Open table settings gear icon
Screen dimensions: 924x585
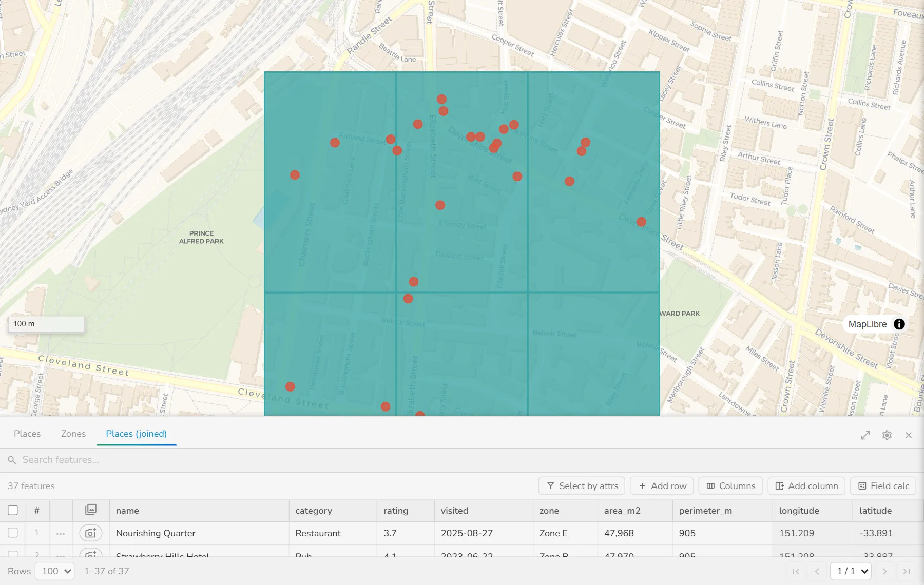click(x=887, y=435)
